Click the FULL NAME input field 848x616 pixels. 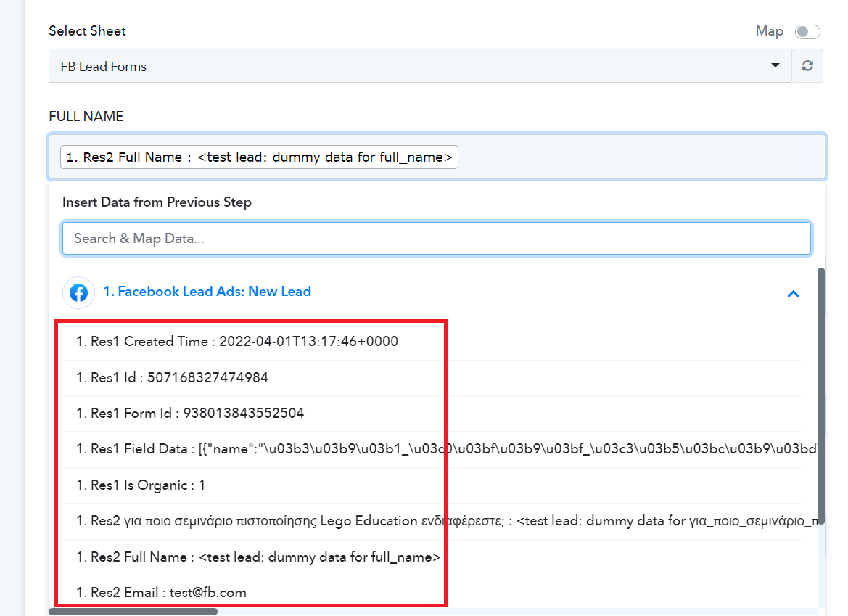pos(638,157)
